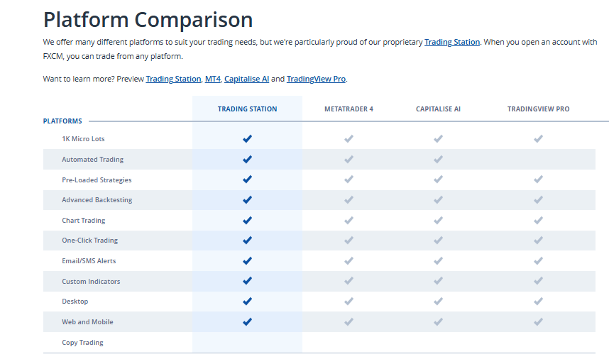Click MetaTrader 4 checkmark for Pre-Loaded Strategies
The height and width of the screenshot is (364, 609).
point(349,180)
